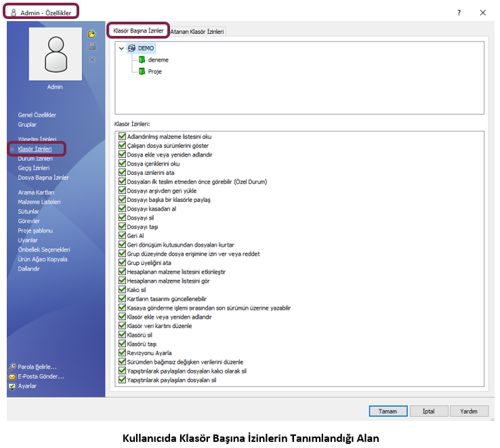Image resolution: width=500 pixels, height=448 pixels.
Task: Click the Admin user avatar picture
Action: point(56,56)
